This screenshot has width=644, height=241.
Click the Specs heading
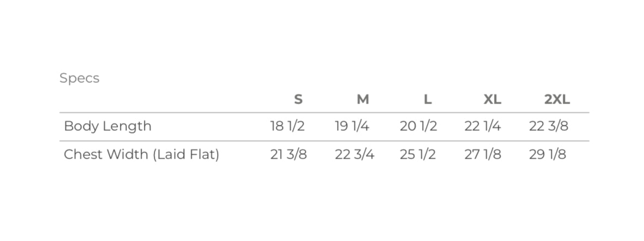pyautogui.click(x=79, y=78)
